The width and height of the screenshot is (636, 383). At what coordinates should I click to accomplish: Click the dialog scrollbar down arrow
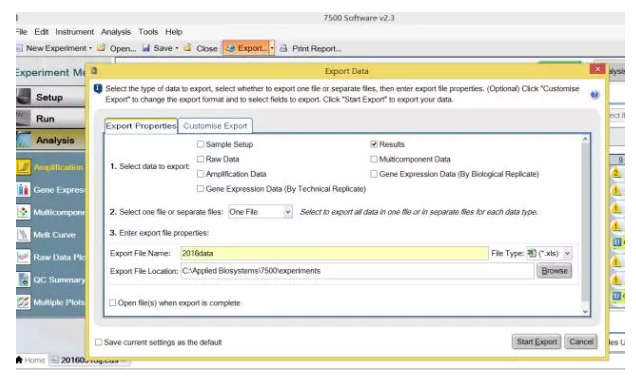585,311
